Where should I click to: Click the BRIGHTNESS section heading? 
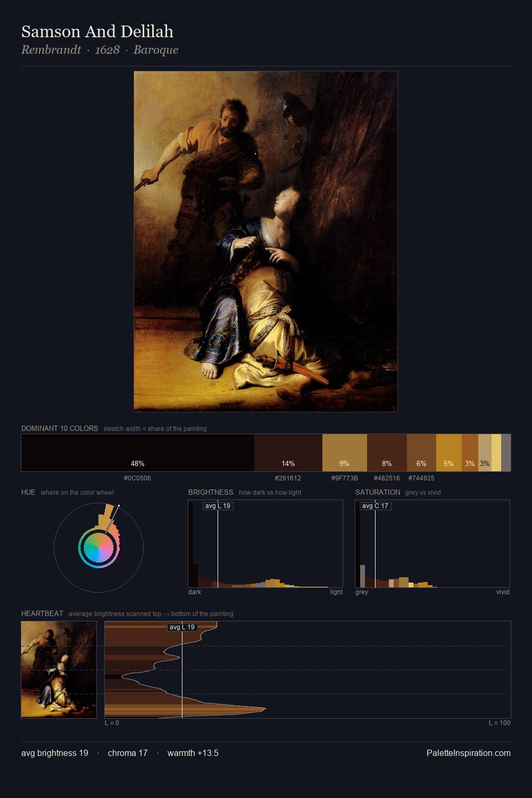211,492
